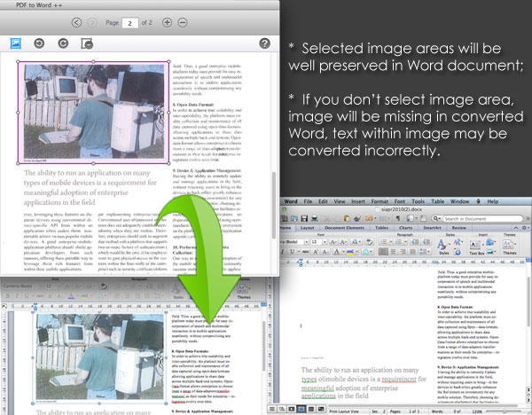Align text left
Screen dimensions: 532x415
383,252
